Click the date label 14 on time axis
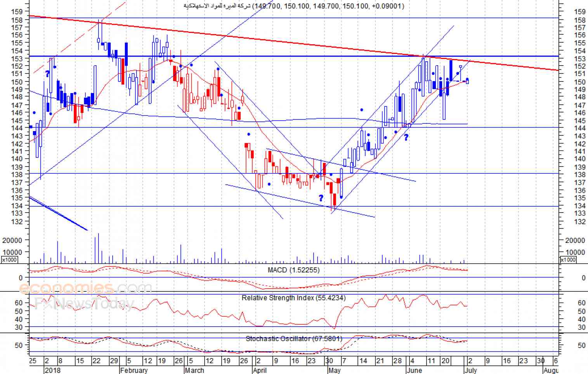This screenshot has width=588, height=374. (x=363, y=361)
